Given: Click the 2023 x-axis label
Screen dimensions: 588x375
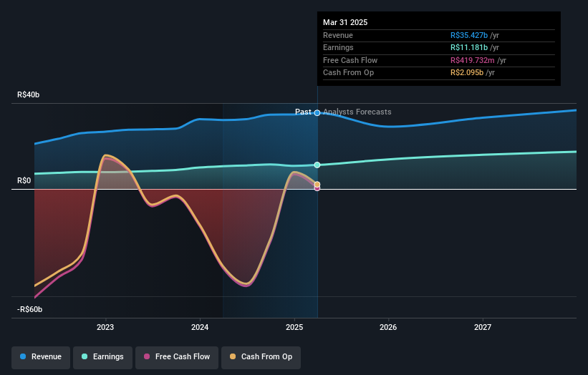Looking at the screenshot, I should [x=105, y=327].
